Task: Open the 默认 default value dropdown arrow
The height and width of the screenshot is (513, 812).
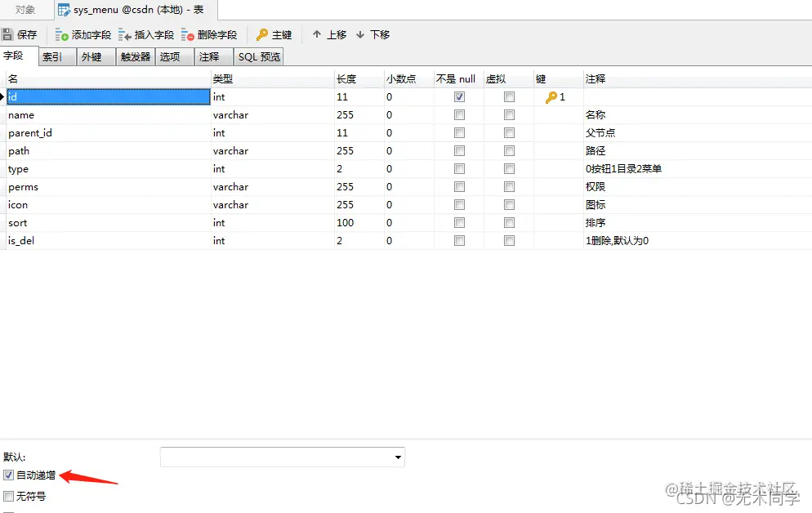Action: point(398,457)
